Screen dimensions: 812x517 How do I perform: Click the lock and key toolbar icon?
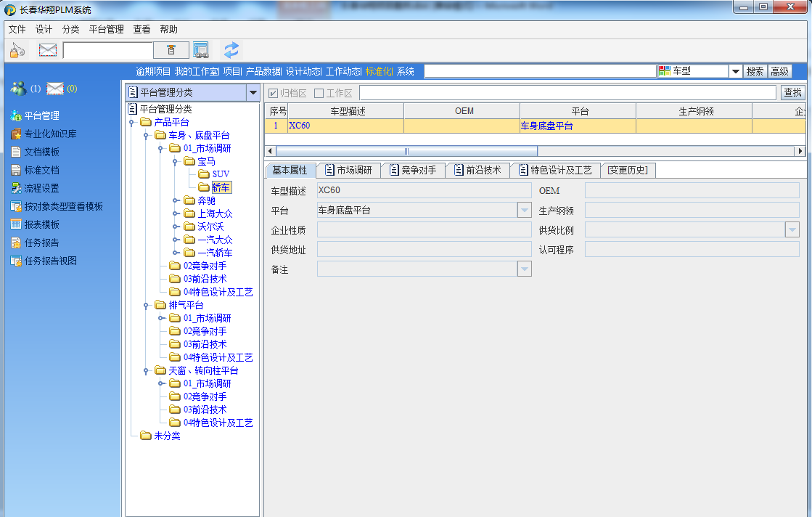coord(17,50)
